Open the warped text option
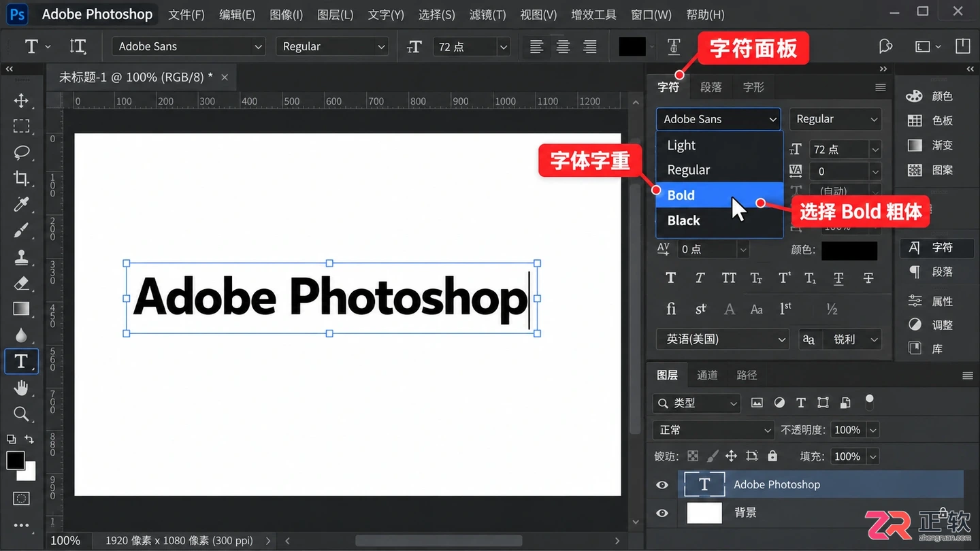 click(x=674, y=46)
